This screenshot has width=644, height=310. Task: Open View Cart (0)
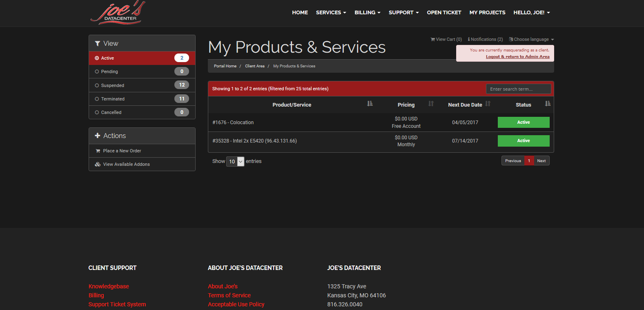click(x=446, y=40)
